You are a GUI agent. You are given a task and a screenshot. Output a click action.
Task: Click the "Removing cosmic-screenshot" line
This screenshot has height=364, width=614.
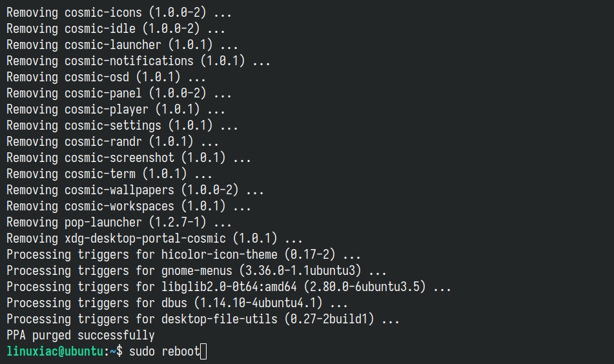pyautogui.click(x=129, y=158)
